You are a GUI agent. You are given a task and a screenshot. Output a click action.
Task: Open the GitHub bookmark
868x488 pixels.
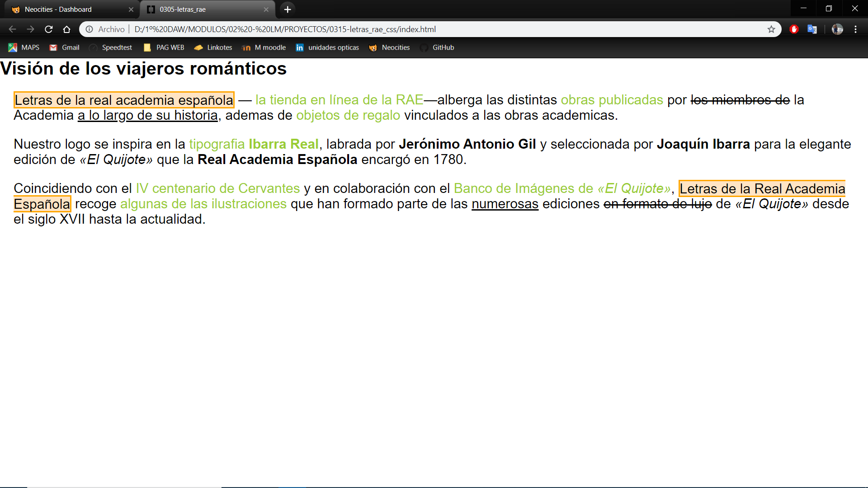click(x=437, y=47)
